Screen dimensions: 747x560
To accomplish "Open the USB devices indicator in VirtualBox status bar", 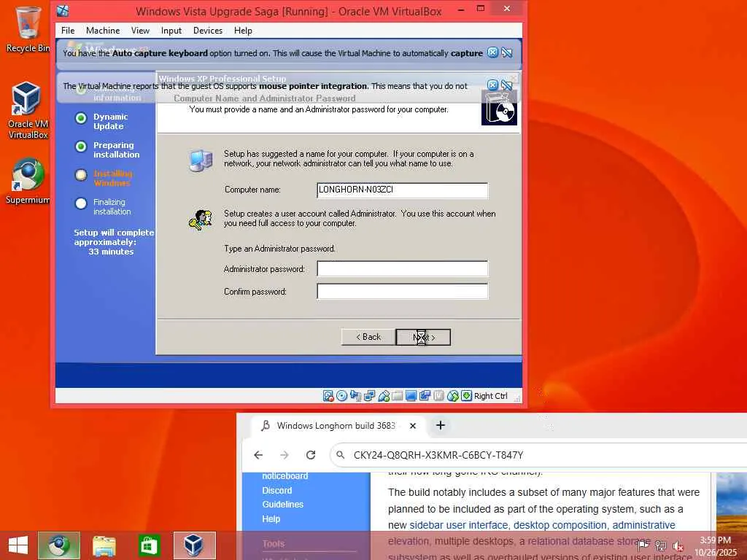I will tap(384, 396).
